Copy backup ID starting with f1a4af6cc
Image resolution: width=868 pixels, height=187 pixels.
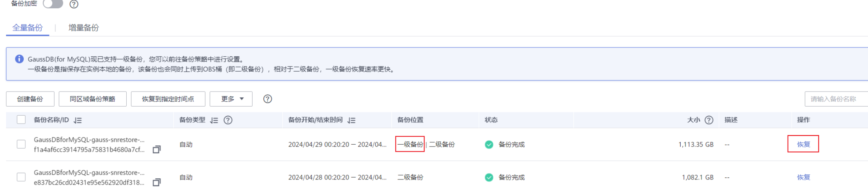coord(157,149)
